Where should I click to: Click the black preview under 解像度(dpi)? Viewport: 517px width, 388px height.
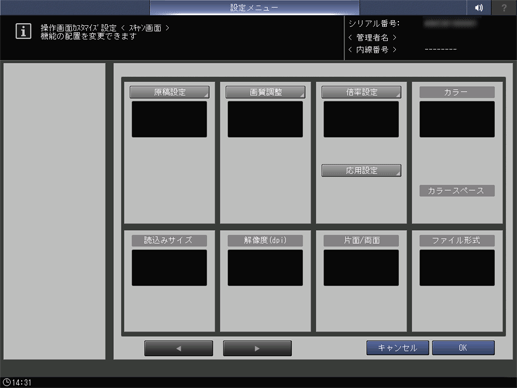265,268
